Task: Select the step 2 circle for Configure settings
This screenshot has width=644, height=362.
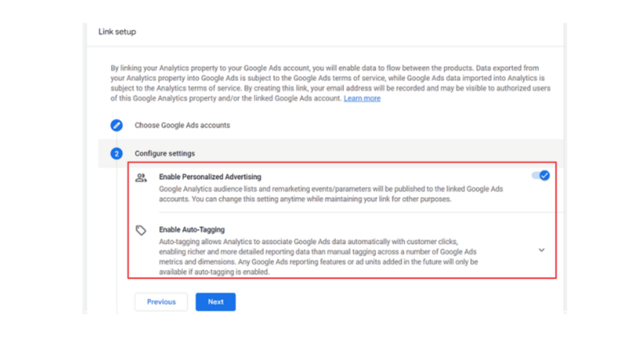Action: tap(116, 153)
